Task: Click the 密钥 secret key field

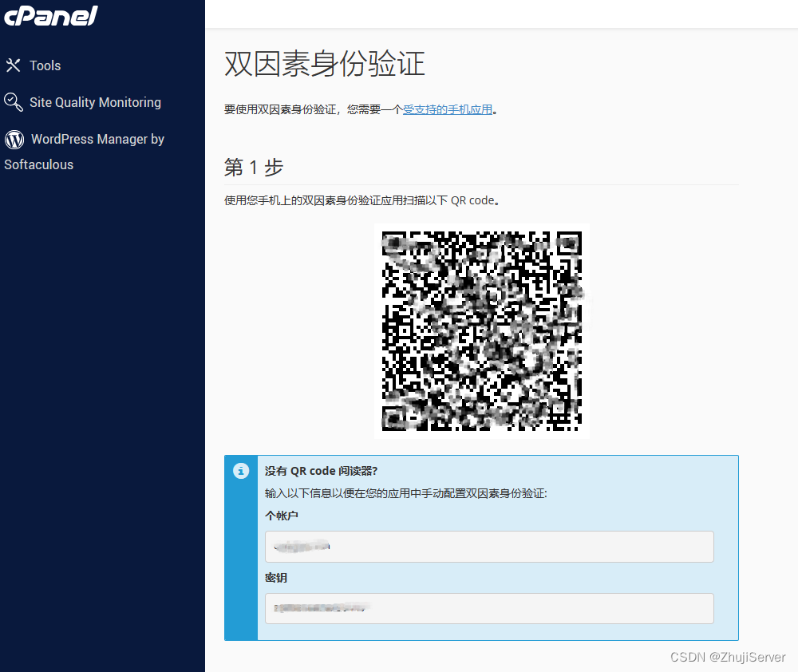Action: [489, 608]
